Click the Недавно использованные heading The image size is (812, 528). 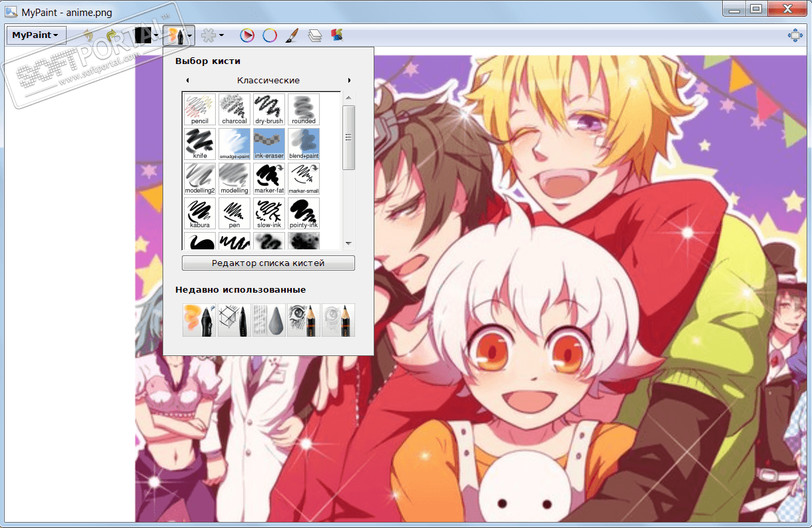tap(240, 290)
